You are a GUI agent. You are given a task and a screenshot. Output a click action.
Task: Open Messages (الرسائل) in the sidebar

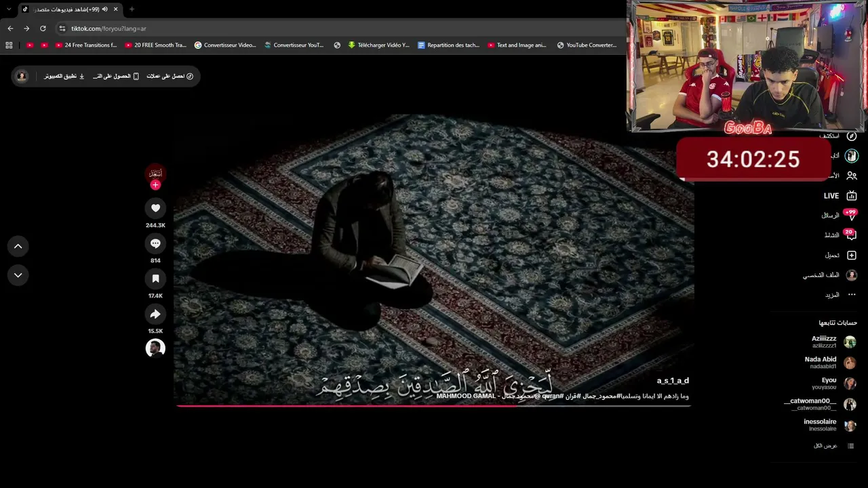tap(840, 216)
